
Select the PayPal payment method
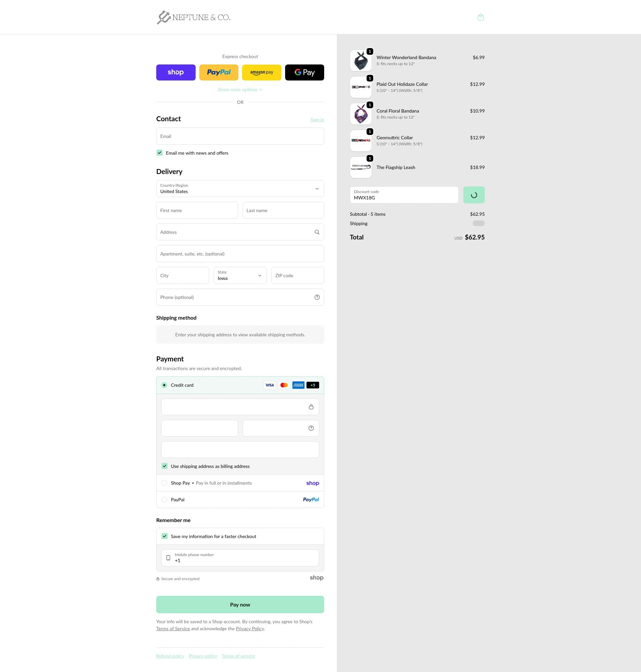pyautogui.click(x=164, y=499)
